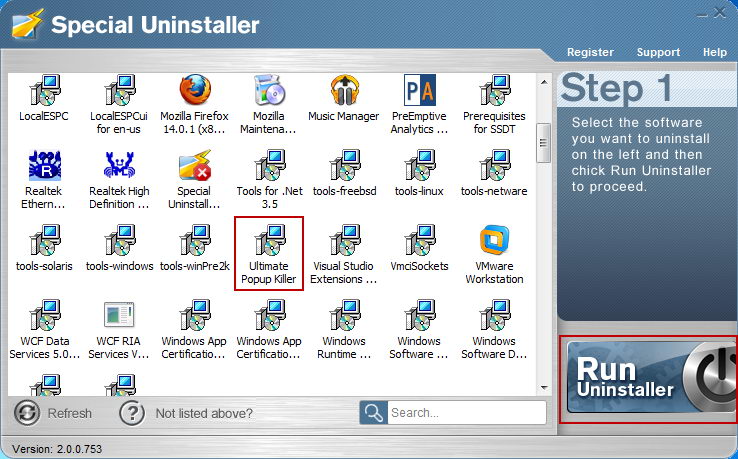Select the Music Manager icon

tap(344, 90)
